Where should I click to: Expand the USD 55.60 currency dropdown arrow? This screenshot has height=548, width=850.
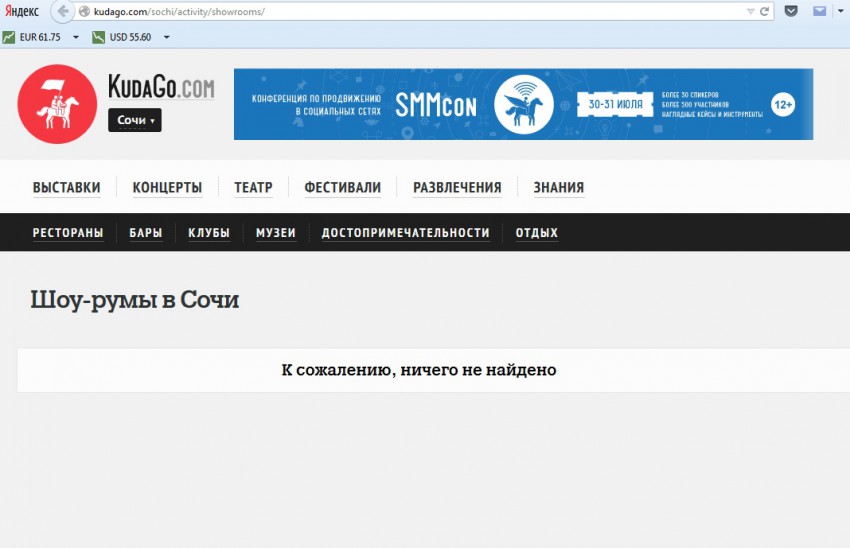(166, 37)
